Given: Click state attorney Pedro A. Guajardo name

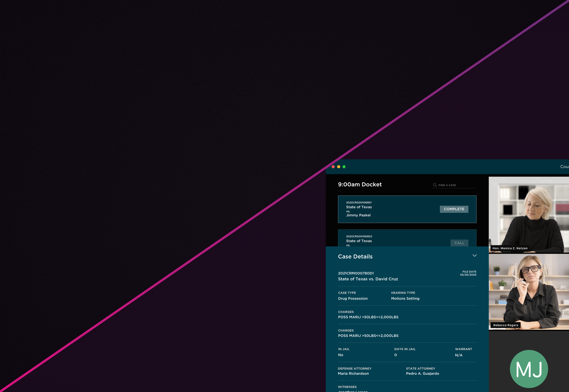Looking at the screenshot, I should tap(422, 373).
